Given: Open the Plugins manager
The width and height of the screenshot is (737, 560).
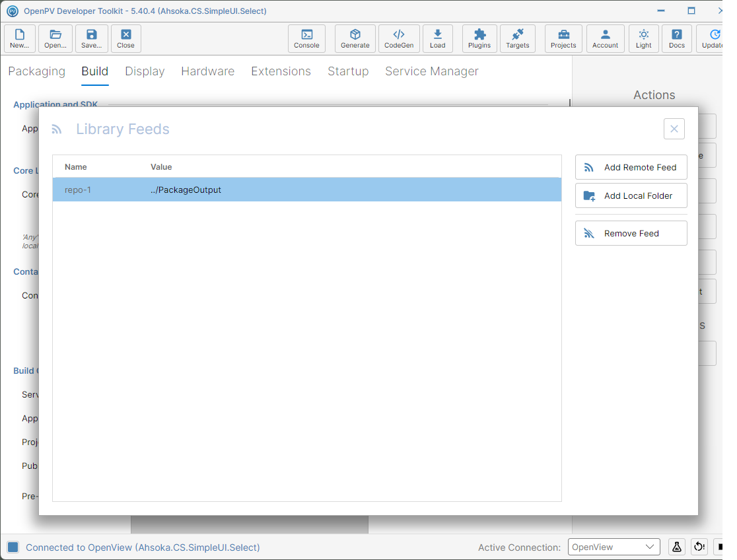Looking at the screenshot, I should 479,38.
